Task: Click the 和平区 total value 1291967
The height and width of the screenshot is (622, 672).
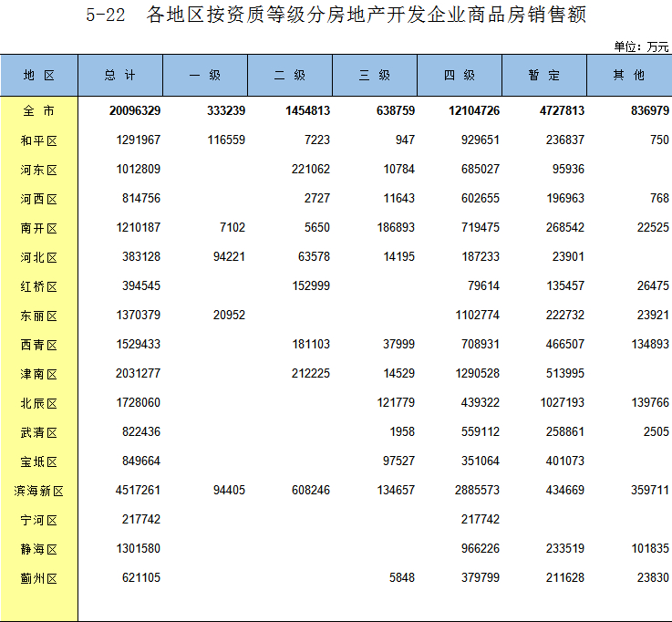Action: coord(139,140)
